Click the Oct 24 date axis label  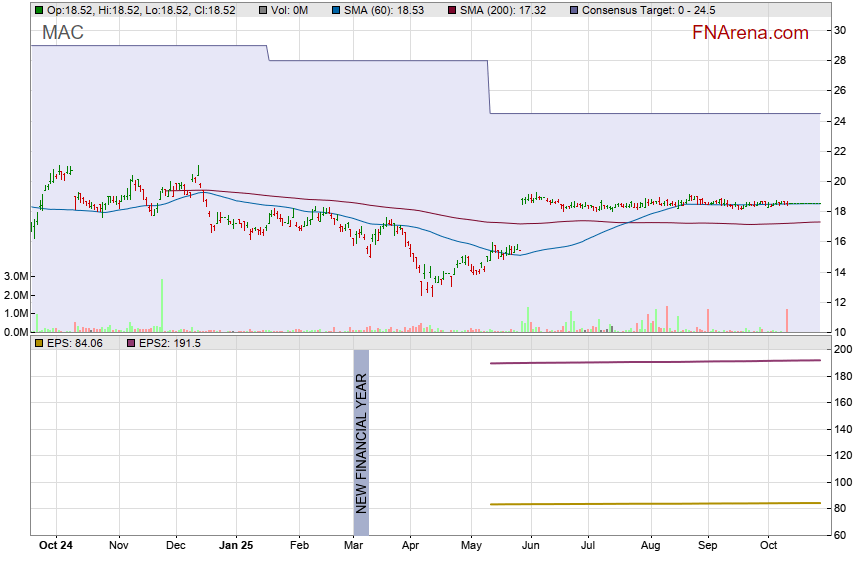(55, 546)
